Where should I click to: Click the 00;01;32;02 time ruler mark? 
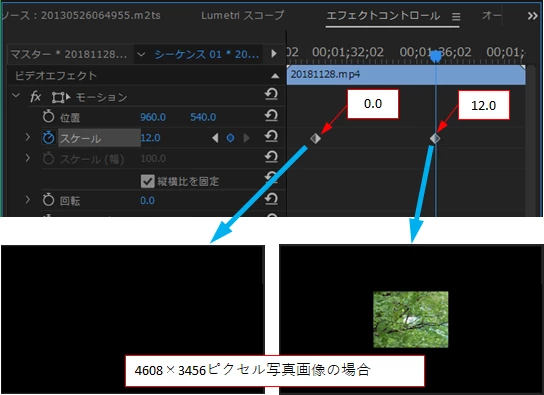point(348,52)
